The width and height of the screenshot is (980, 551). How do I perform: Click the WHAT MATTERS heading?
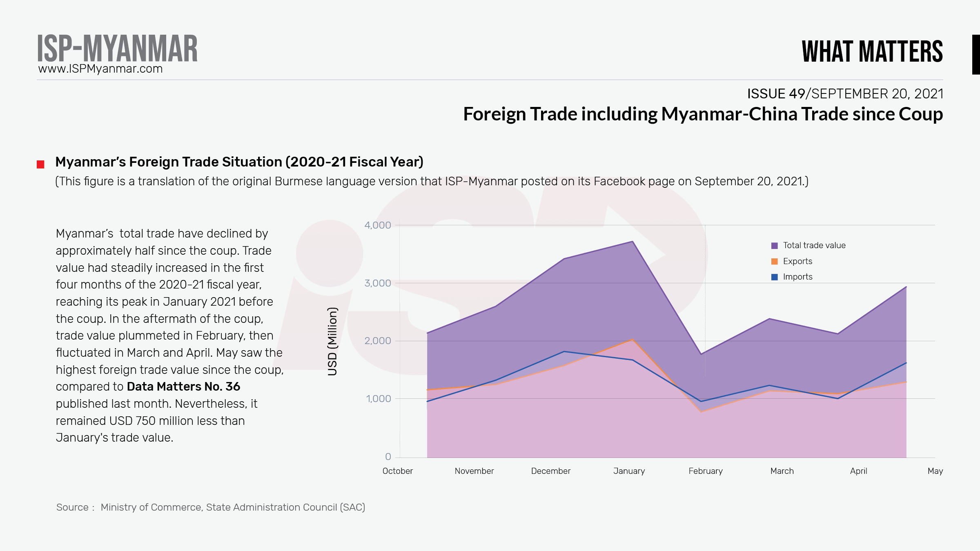[872, 52]
